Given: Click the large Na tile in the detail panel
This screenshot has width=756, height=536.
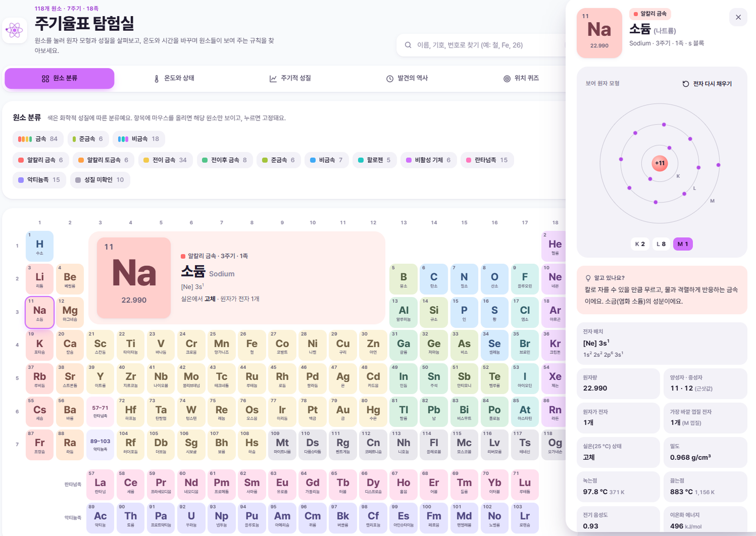Looking at the screenshot, I should (x=599, y=33).
